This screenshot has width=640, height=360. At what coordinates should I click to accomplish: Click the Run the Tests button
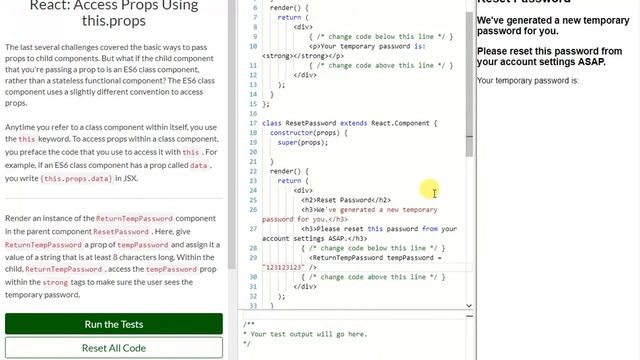[x=114, y=324]
